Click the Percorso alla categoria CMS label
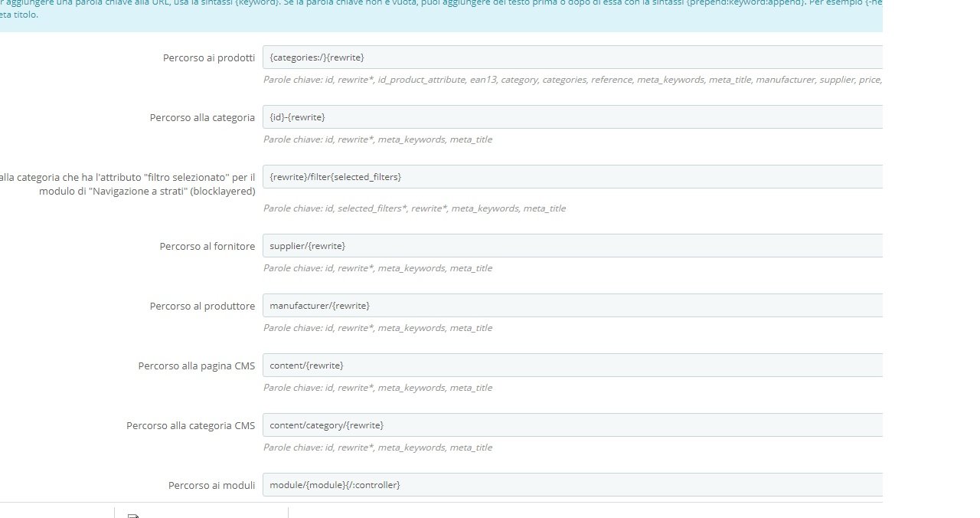This screenshot has height=518, width=980. click(x=191, y=426)
